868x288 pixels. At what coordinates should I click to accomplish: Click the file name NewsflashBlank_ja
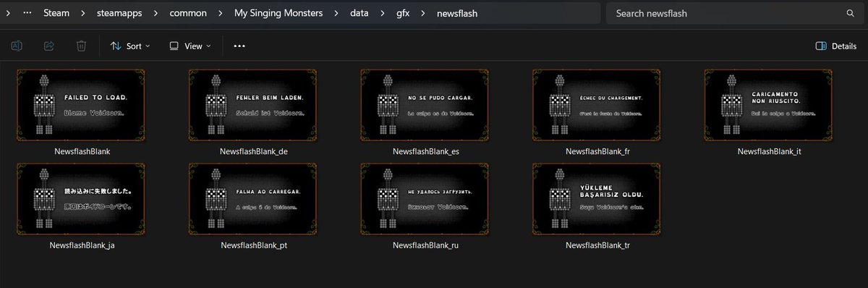pyautogui.click(x=82, y=245)
